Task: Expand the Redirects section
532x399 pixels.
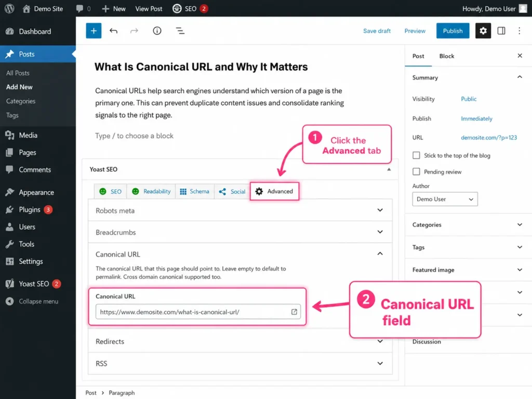Action: pos(240,341)
